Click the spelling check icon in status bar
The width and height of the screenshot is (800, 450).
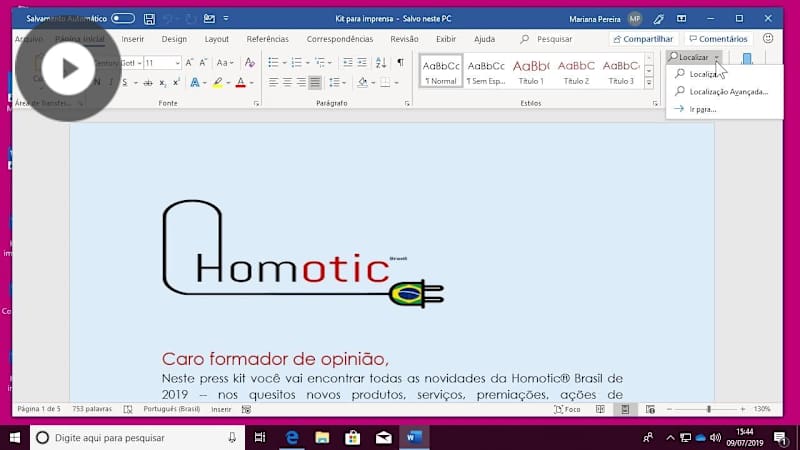(x=128, y=409)
